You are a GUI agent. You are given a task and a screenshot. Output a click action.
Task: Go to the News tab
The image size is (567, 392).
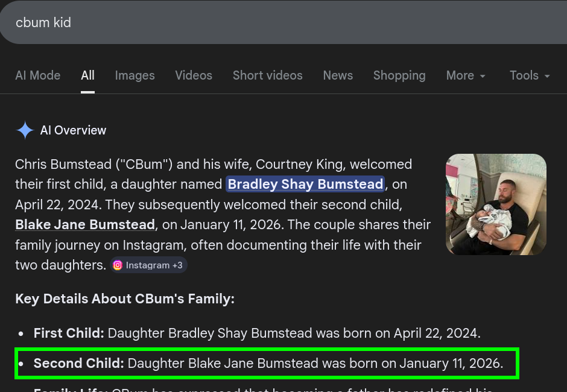tap(338, 75)
